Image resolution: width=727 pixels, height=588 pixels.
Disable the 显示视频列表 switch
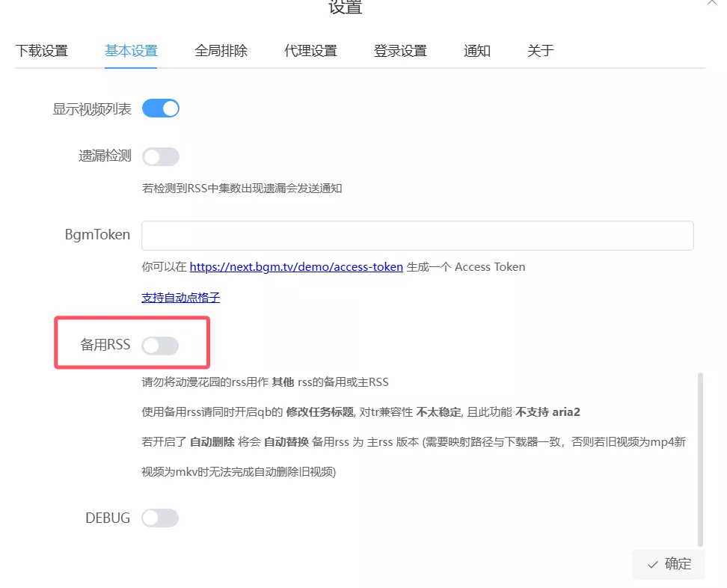(161, 108)
